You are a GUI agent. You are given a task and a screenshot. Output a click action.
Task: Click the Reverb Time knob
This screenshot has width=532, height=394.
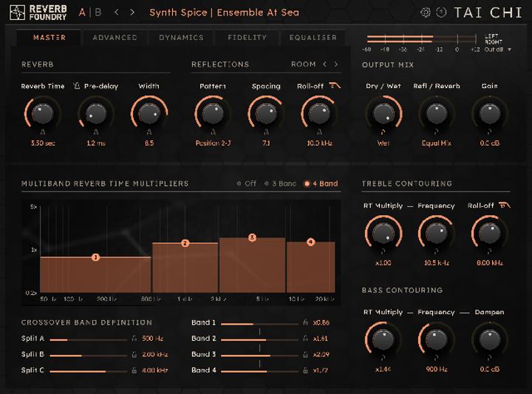tap(43, 113)
